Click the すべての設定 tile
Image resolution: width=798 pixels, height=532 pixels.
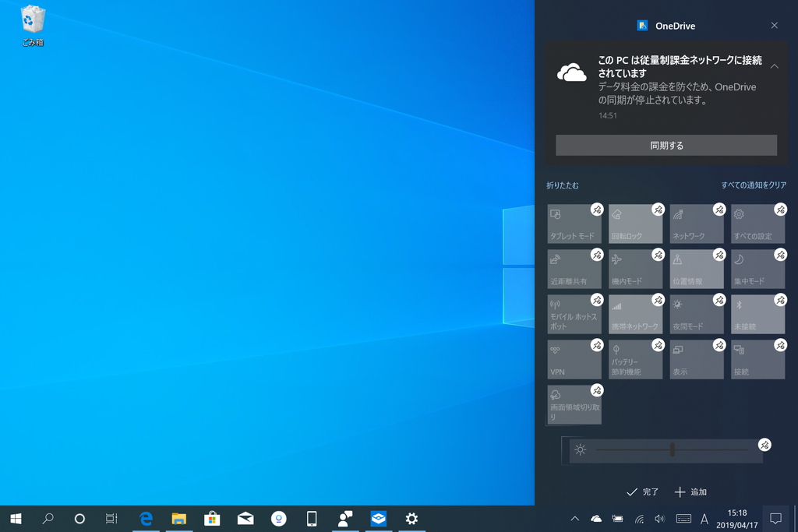pyautogui.click(x=757, y=224)
